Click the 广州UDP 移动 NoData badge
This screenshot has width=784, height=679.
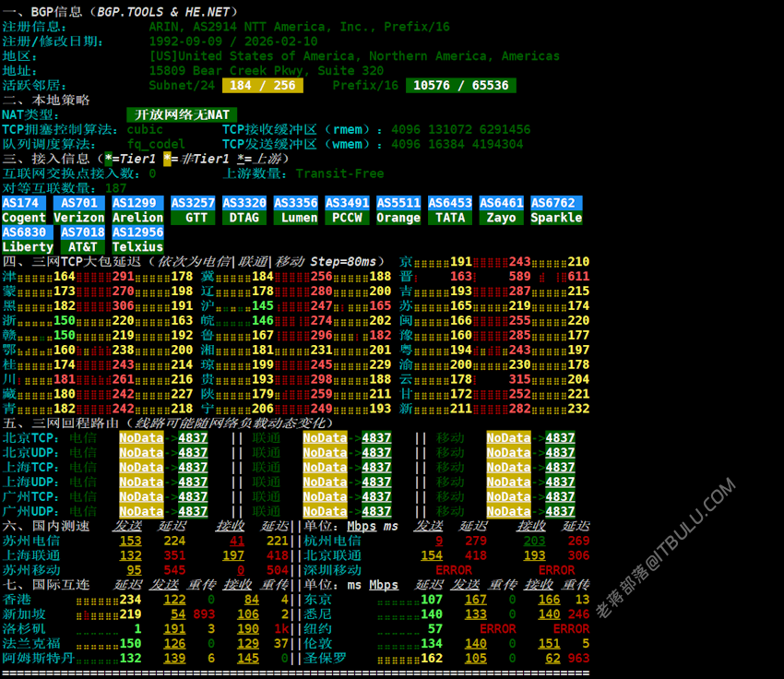[508, 511]
